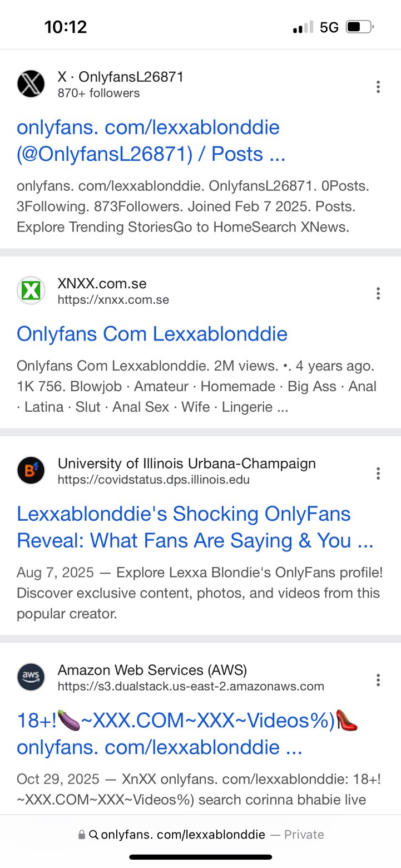
Task: Tap the XNXX green favicon
Action: click(x=31, y=290)
